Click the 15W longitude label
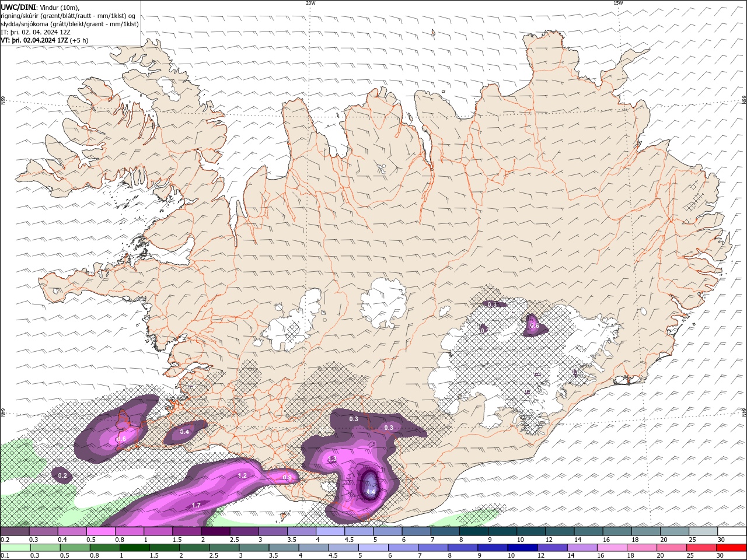747x560 pixels. (618, 3)
